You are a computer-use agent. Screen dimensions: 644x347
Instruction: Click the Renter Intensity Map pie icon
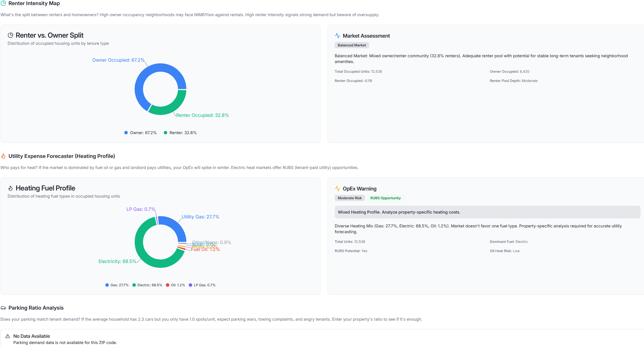click(x=3, y=3)
